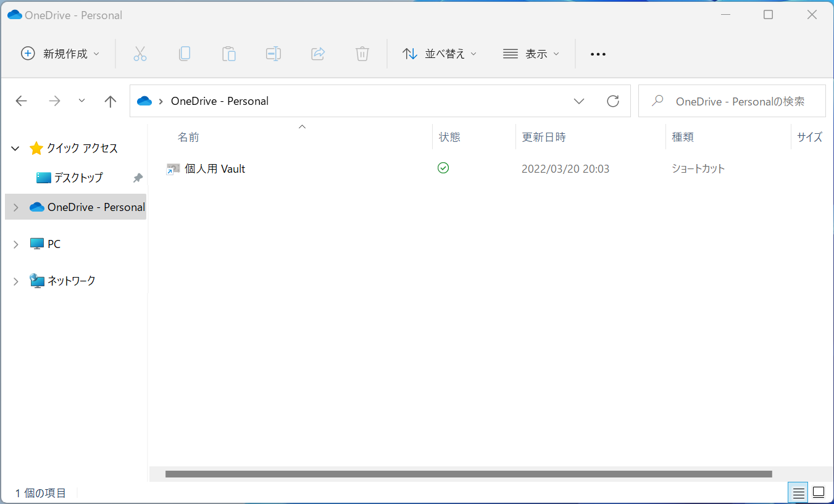This screenshot has width=834, height=504.
Task: Open the three-dots See more menu
Action: click(598, 54)
